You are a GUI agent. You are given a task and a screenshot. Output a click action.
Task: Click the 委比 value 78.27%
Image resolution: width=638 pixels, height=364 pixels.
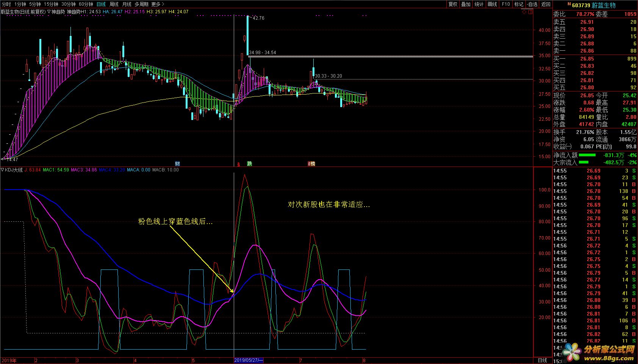click(x=585, y=14)
